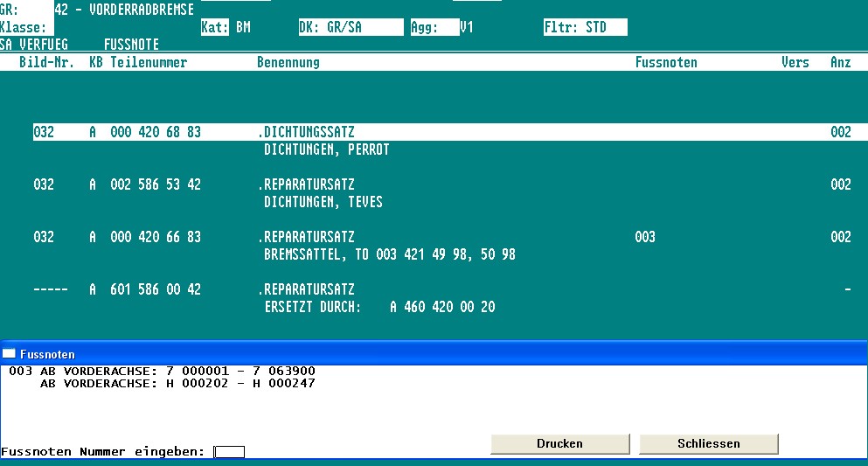Focus the Fussnoten Nummer input field
The image size is (868, 466).
pos(229,452)
